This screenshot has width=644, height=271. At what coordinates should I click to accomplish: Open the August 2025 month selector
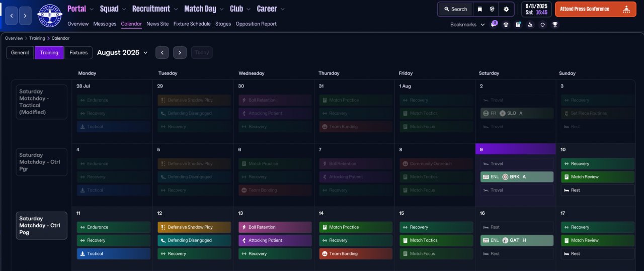point(122,52)
